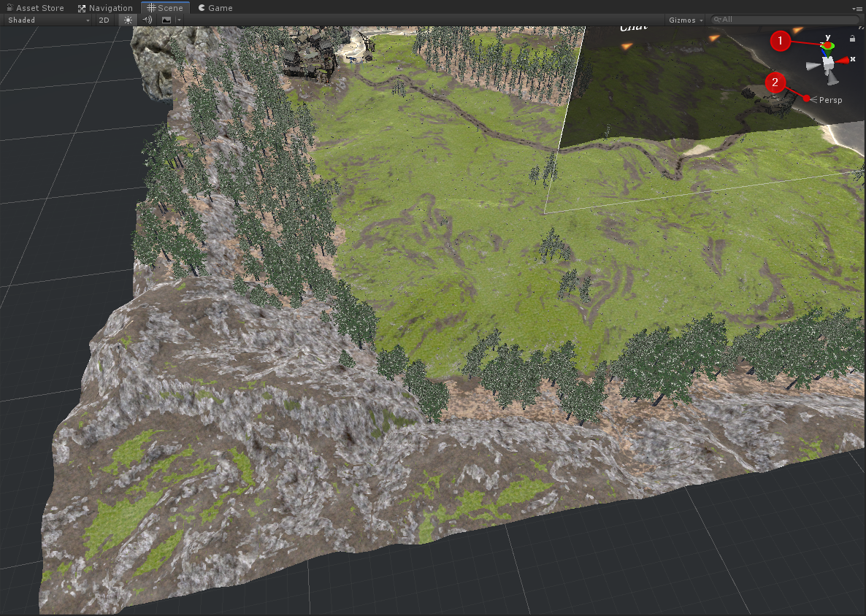Toggle scene effects image icon

pos(166,20)
